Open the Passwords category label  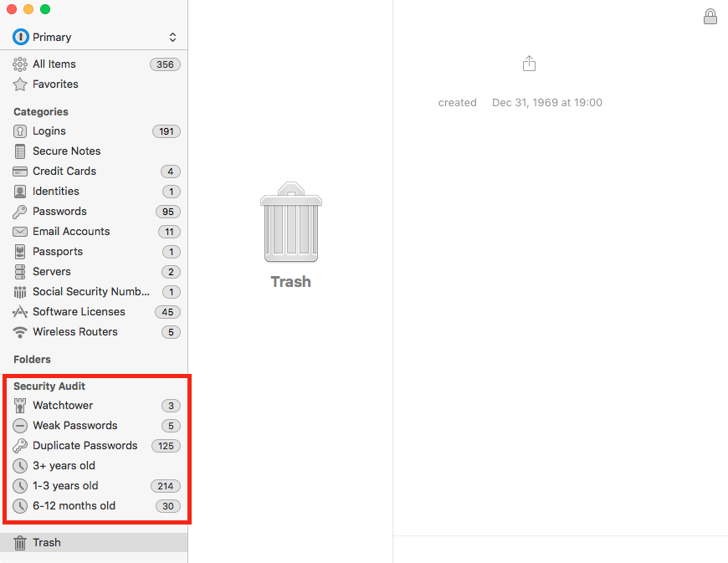tap(60, 212)
